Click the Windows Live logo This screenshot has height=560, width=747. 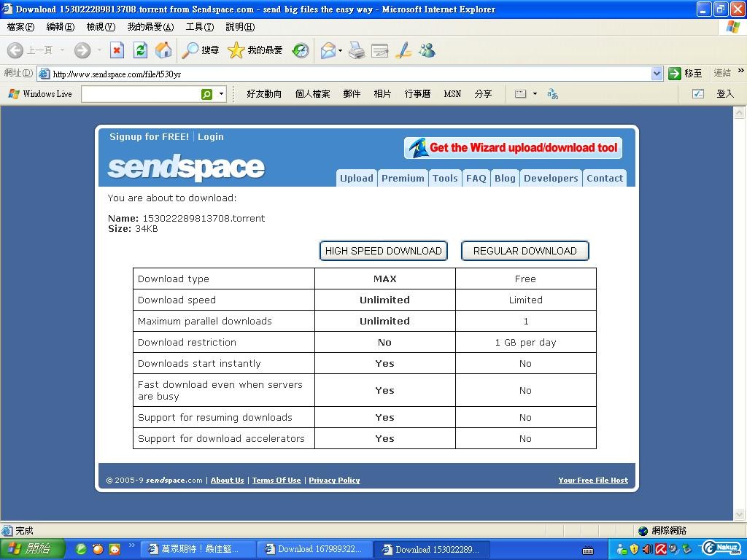(x=40, y=94)
